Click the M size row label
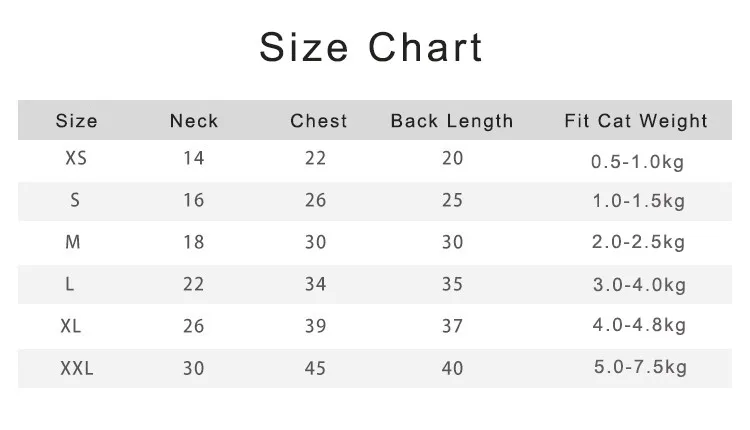This screenshot has height=430, width=750. pyautogui.click(x=72, y=242)
